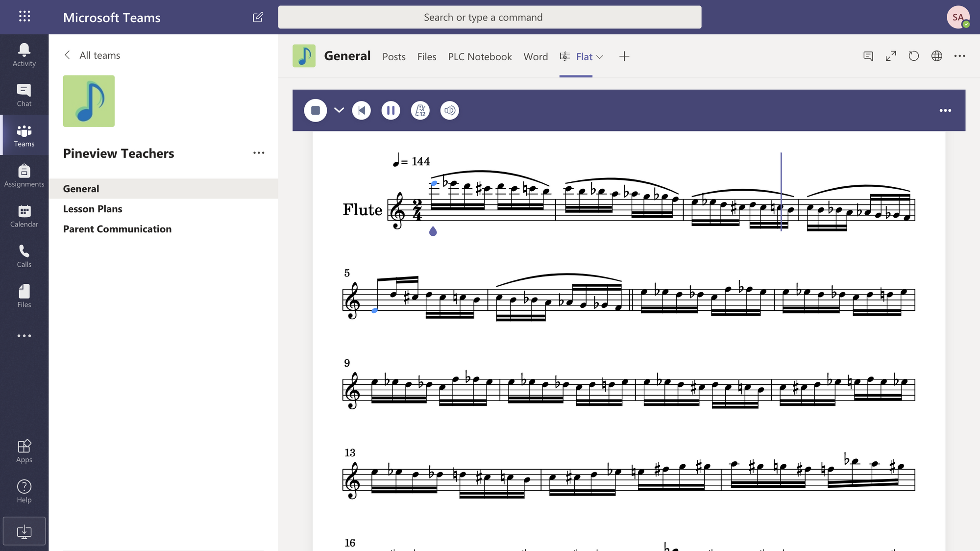Toggle the PLC Notebook tab
Viewport: 980px width, 551px height.
[x=479, y=56]
